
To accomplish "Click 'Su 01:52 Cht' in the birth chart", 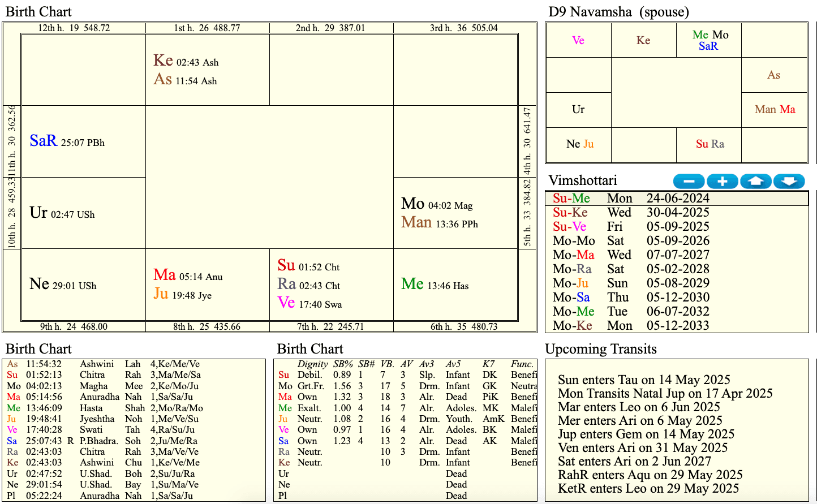I will click(x=308, y=265).
